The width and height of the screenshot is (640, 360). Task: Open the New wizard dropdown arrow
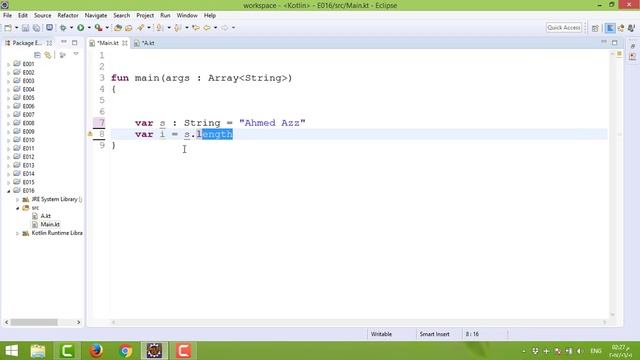click(x=16, y=28)
